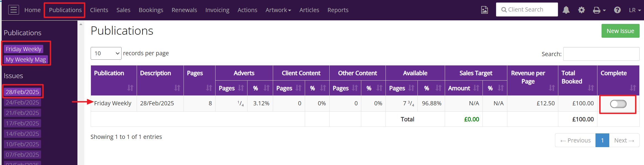Image resolution: width=644 pixels, height=165 pixels.
Task: Click the Next pagination button
Action: click(x=624, y=141)
